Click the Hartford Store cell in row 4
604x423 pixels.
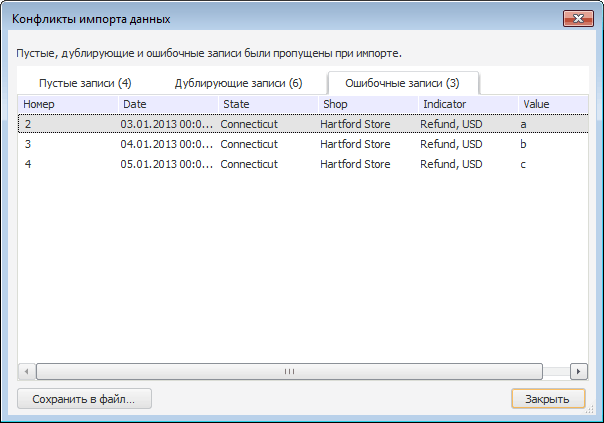pyautogui.click(x=355, y=164)
